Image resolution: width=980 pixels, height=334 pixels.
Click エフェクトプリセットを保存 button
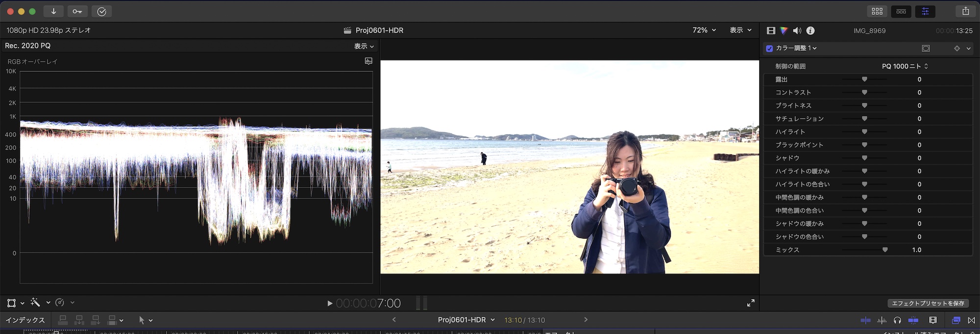(928, 304)
